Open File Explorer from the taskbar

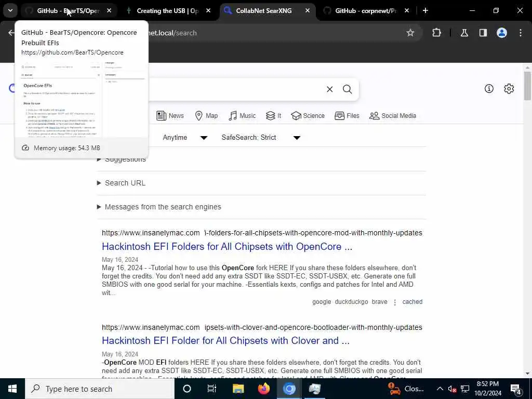(x=238, y=389)
